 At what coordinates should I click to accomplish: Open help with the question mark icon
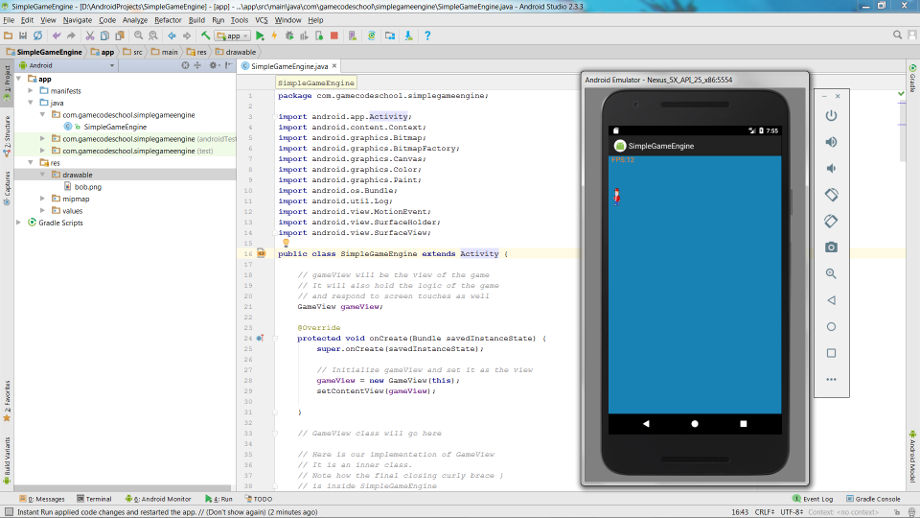pyautogui.click(x=427, y=36)
